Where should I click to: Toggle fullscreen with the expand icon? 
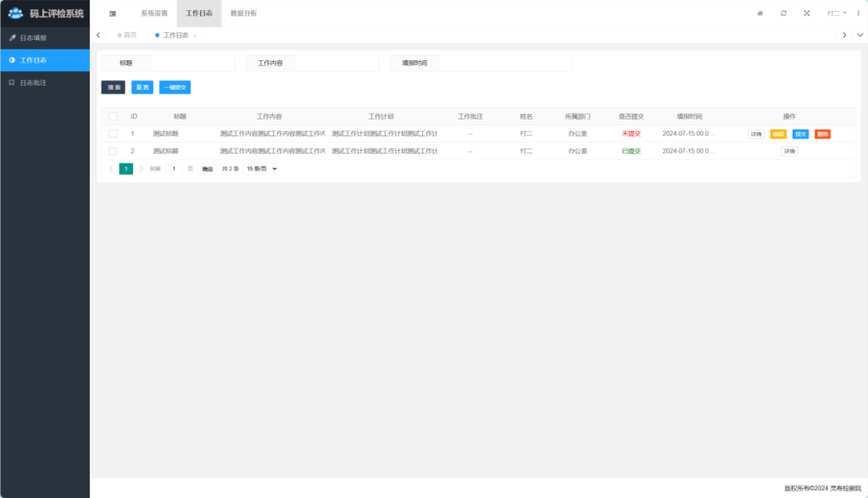(807, 14)
